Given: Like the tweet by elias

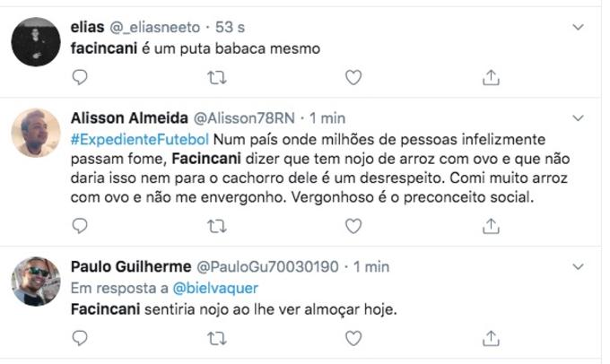Looking at the screenshot, I should (353, 78).
